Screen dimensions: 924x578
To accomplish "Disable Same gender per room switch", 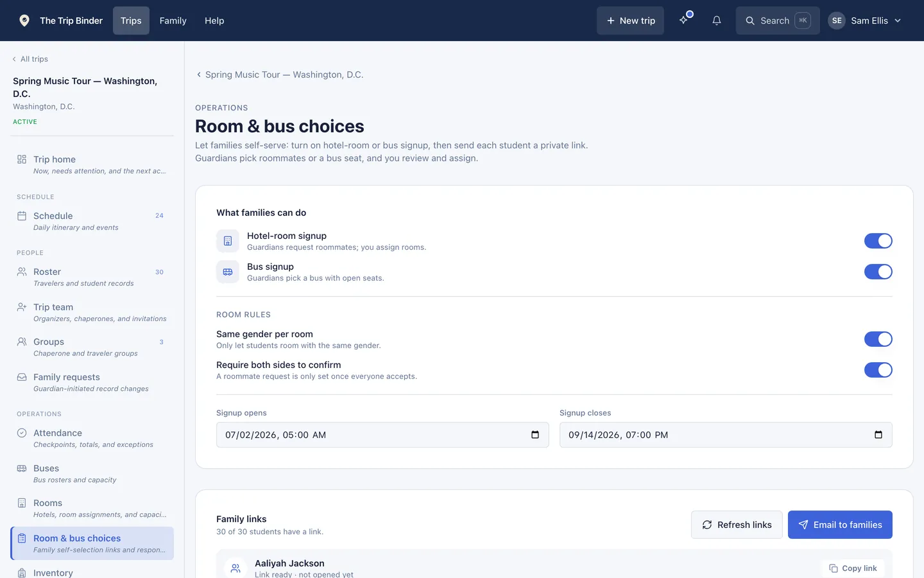I will click(x=878, y=339).
